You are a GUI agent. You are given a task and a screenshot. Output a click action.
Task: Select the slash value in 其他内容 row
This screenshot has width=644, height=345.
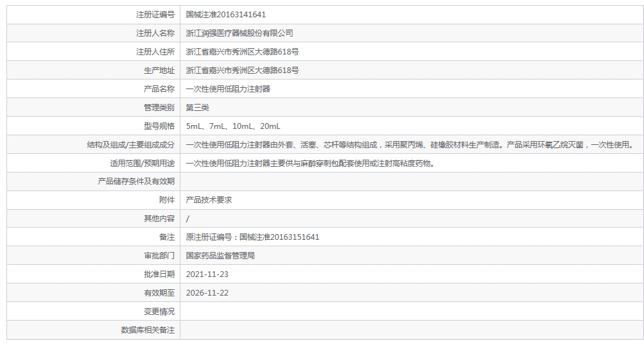[187, 219]
